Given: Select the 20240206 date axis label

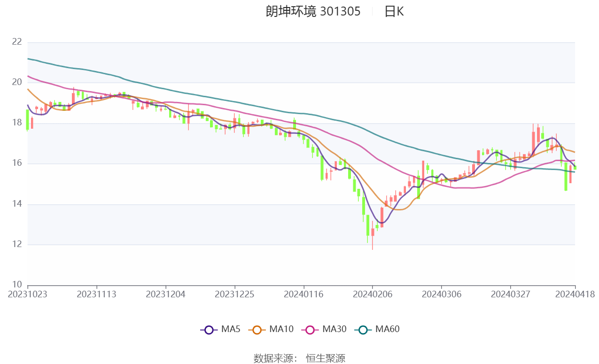Looking at the screenshot, I should [x=373, y=294].
